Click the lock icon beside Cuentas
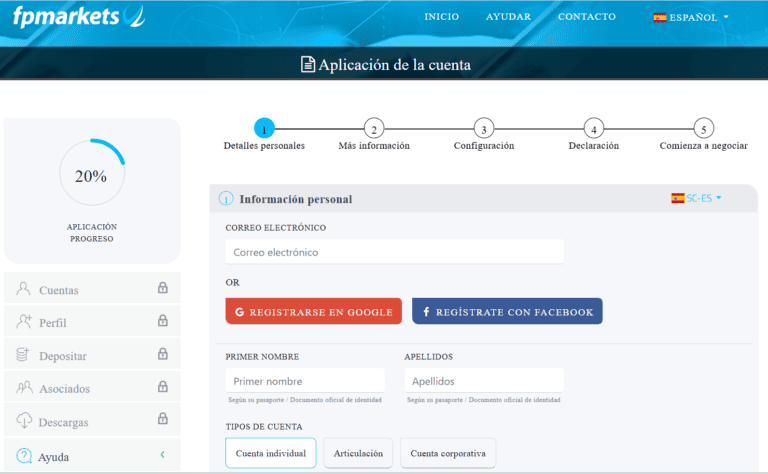This screenshot has height=474, width=768. 162,289
